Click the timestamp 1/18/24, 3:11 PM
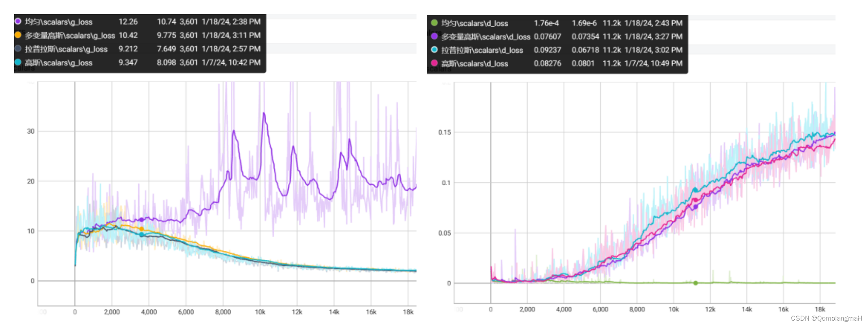Viewport: 868px width, 326px height. pyautogui.click(x=231, y=35)
